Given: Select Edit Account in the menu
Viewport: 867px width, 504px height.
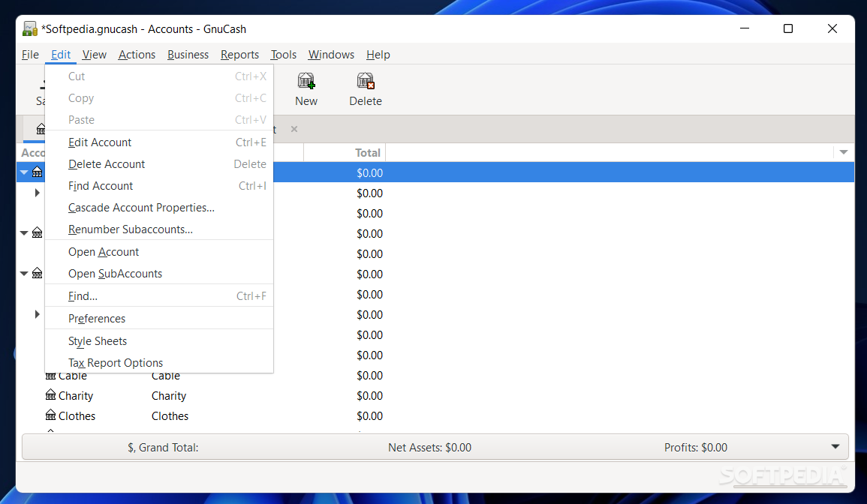Looking at the screenshot, I should point(159,142).
